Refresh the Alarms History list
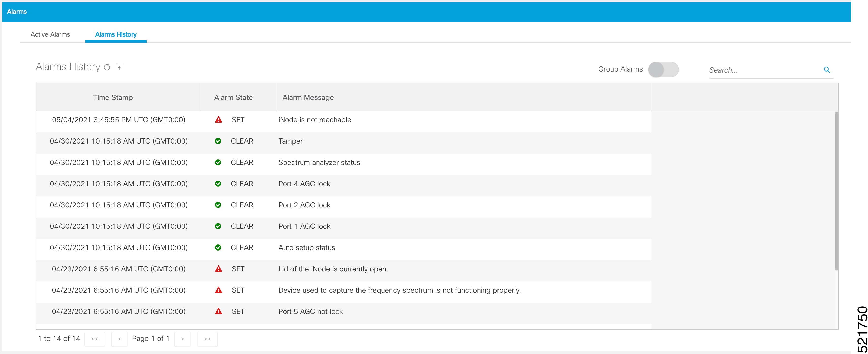This screenshot has height=354, width=868. coord(107,67)
